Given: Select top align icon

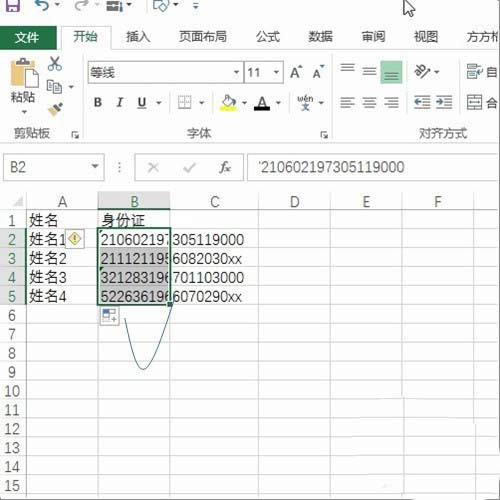Looking at the screenshot, I should click(x=347, y=68).
